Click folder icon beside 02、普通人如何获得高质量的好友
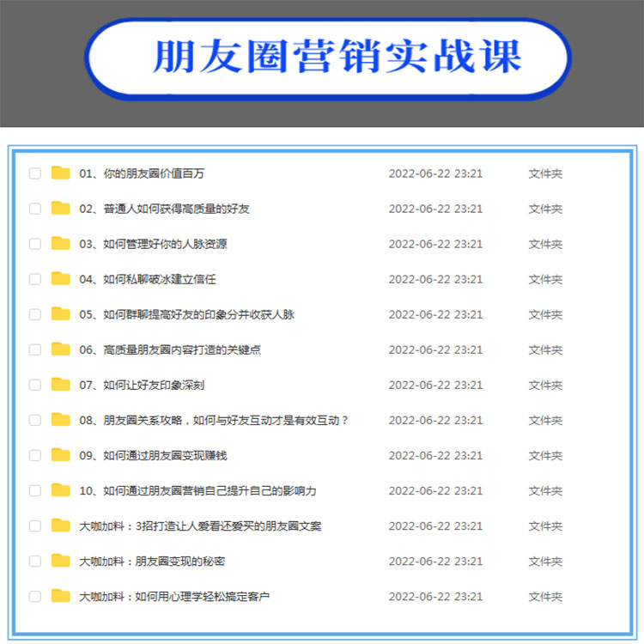Viewport: 644px width, 644px height. pos(60,209)
